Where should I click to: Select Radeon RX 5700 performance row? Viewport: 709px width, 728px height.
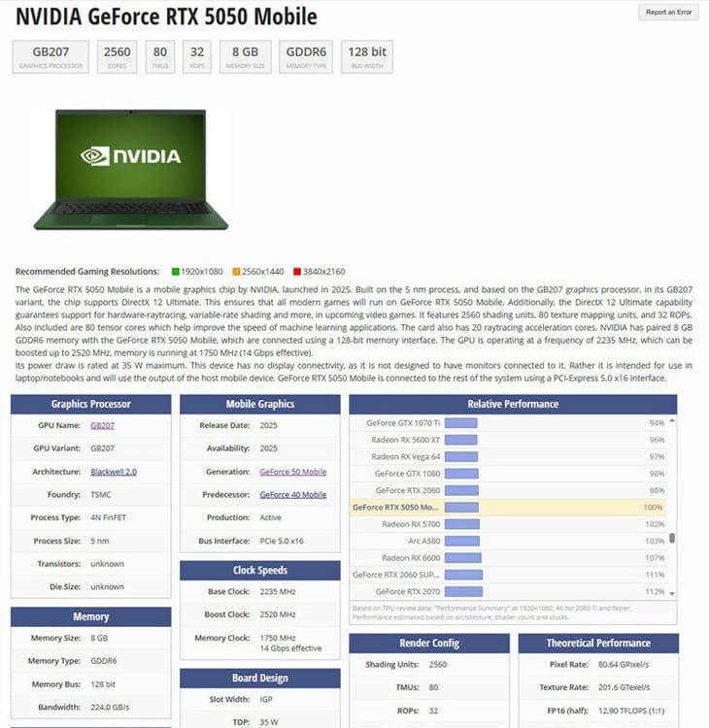click(508, 524)
